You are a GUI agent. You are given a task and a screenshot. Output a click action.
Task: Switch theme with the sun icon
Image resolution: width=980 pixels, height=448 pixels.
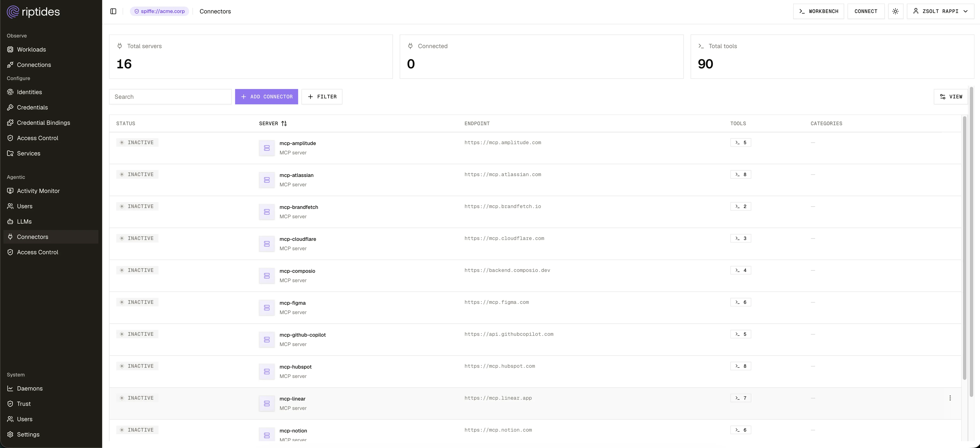click(895, 11)
